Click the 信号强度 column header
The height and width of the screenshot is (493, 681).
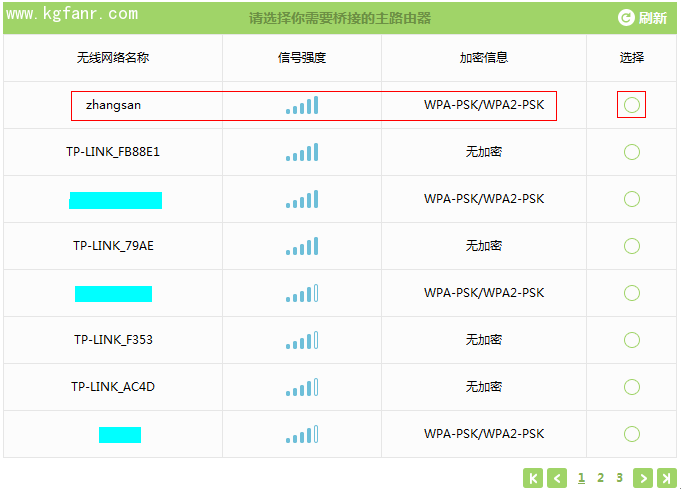302,58
